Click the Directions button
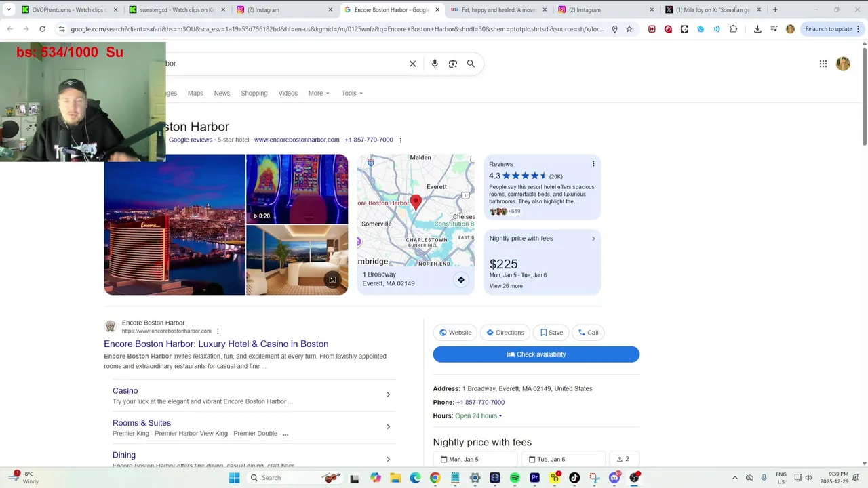868x488 pixels. [505, 333]
